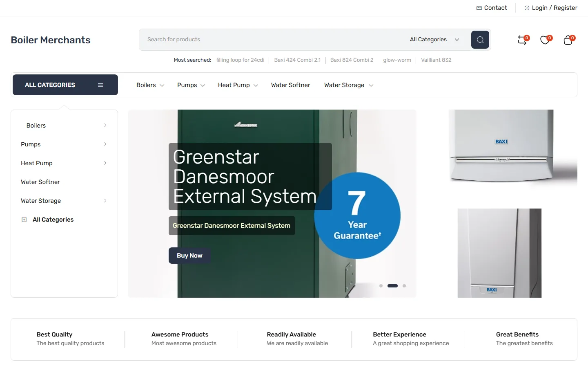Click the Buy Now button
The height and width of the screenshot is (368, 588).
coord(189,256)
